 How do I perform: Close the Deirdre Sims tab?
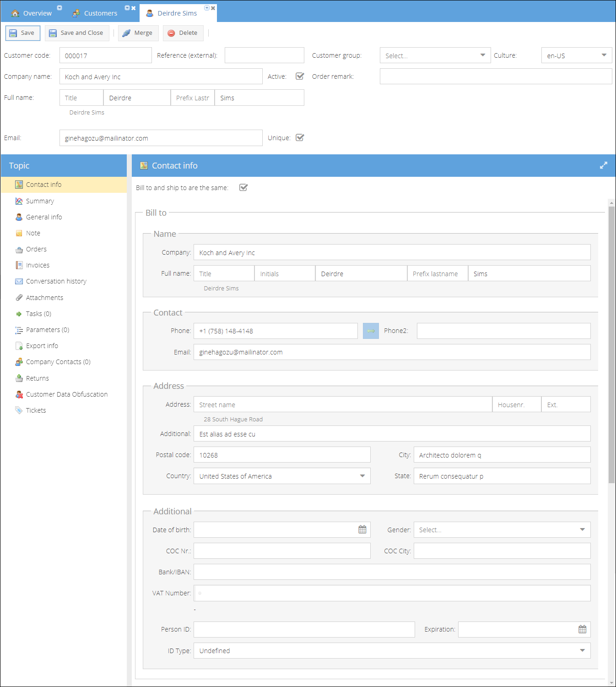pos(213,8)
